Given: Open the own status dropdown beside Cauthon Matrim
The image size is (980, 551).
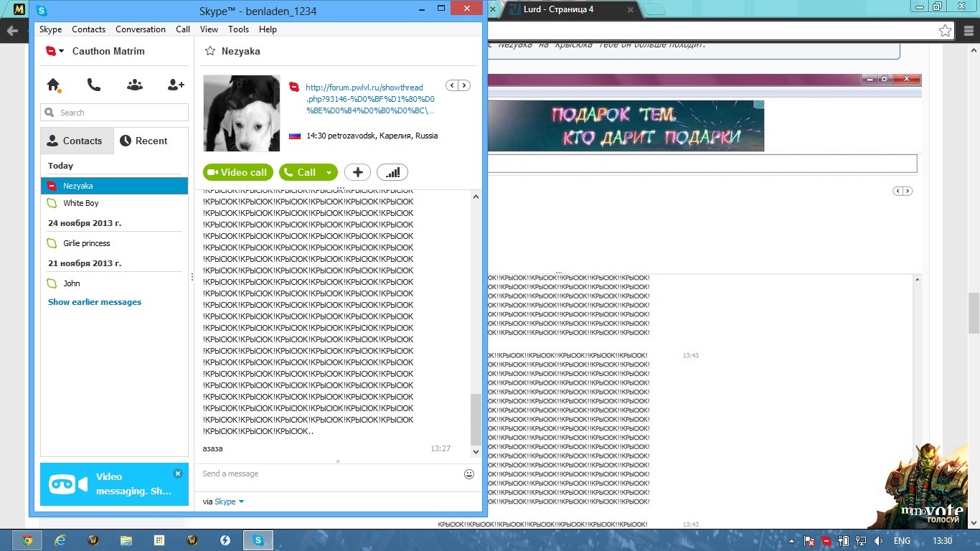Looking at the screenshot, I should 55,51.
